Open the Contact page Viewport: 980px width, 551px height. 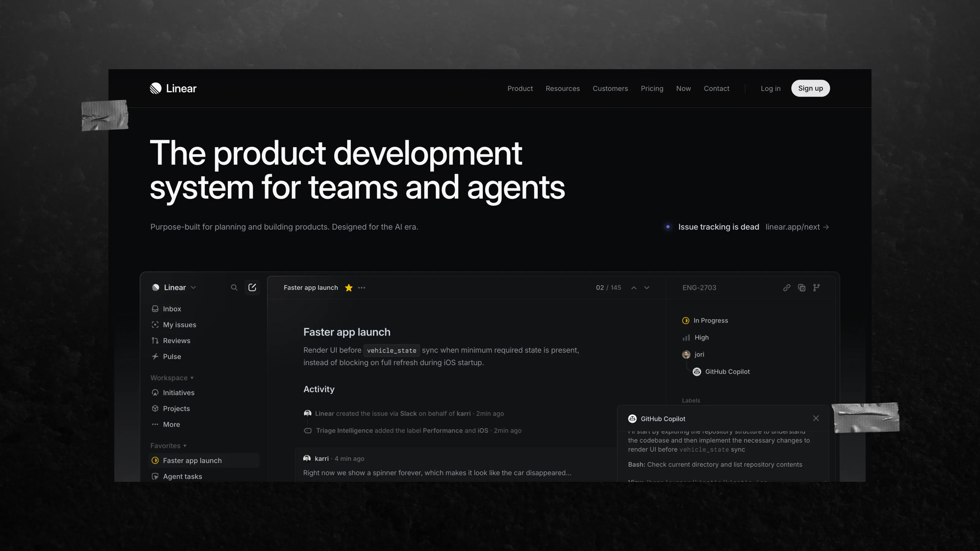[x=716, y=88]
